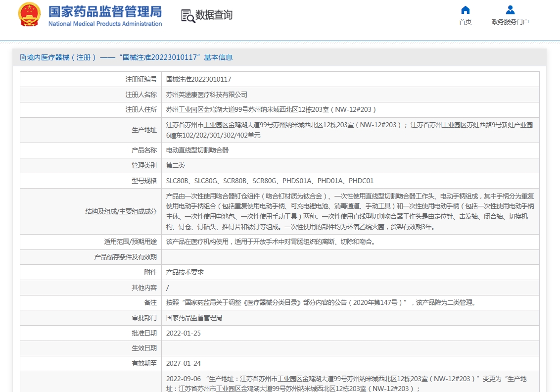Select the 生效日期 label
The width and height of the screenshot is (560, 392).
click(x=144, y=348)
